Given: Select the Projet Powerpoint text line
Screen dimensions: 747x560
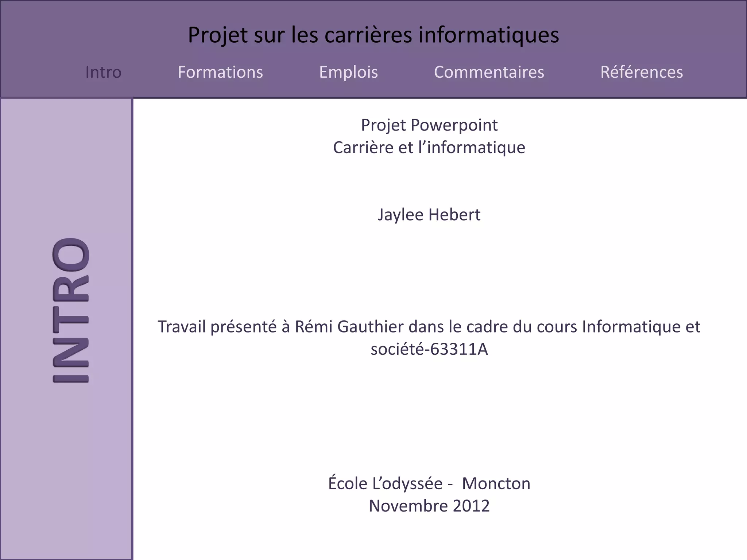Looking at the screenshot, I should tap(429, 125).
